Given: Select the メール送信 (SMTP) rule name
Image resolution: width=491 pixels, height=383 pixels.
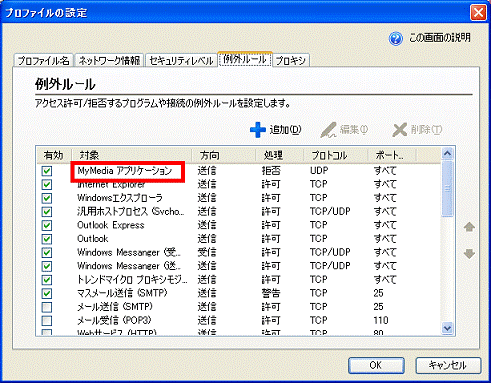Looking at the screenshot, I should [x=115, y=307].
